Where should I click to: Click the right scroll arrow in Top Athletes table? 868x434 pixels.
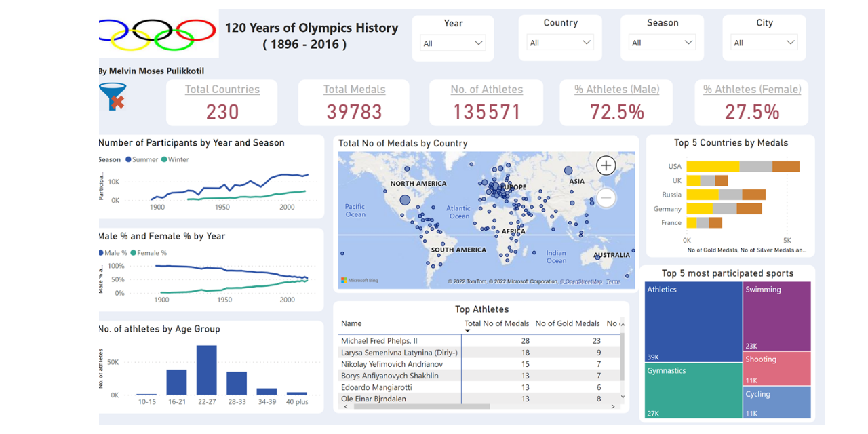pos(613,406)
